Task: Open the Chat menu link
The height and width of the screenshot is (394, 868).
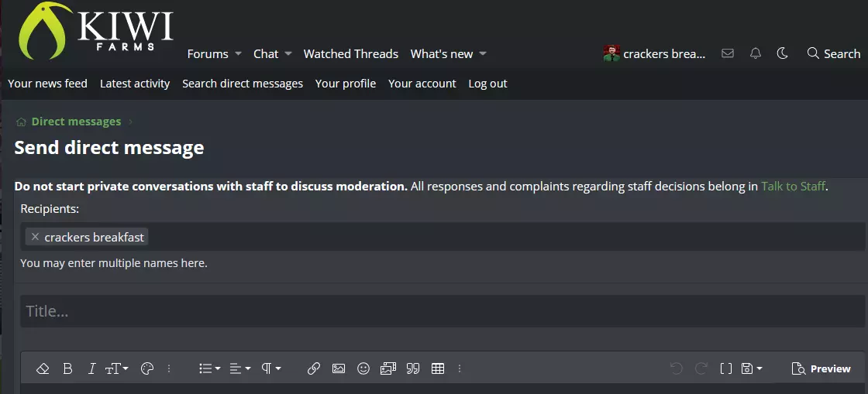Action: tap(266, 53)
